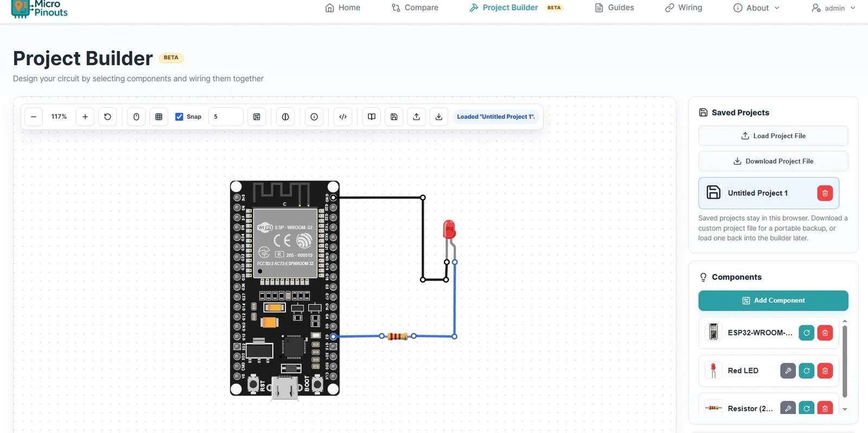Open the Project Builder nav link
Viewport: 868px width, 433px height.
click(x=516, y=8)
